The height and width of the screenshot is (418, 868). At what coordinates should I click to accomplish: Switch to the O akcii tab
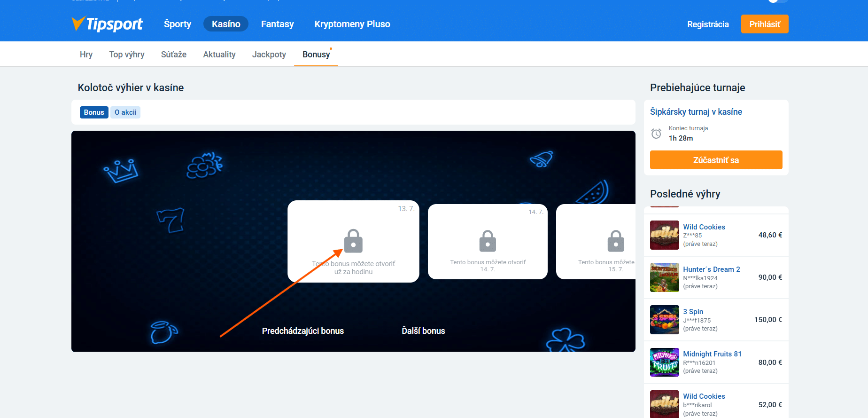point(125,112)
